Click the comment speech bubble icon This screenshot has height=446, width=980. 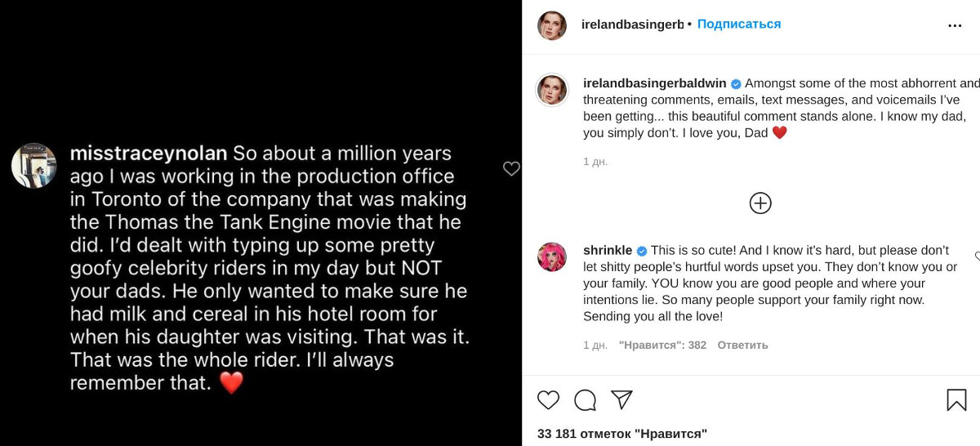tap(585, 399)
